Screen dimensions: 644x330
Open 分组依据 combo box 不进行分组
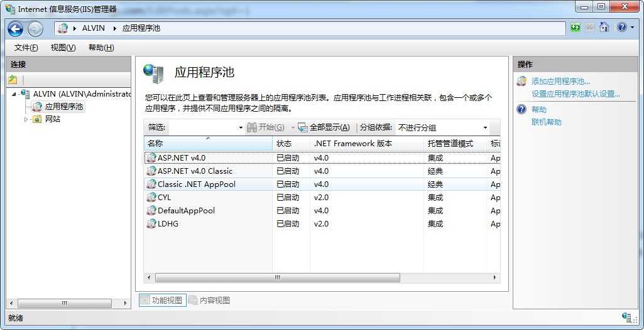pyautogui.click(x=442, y=127)
